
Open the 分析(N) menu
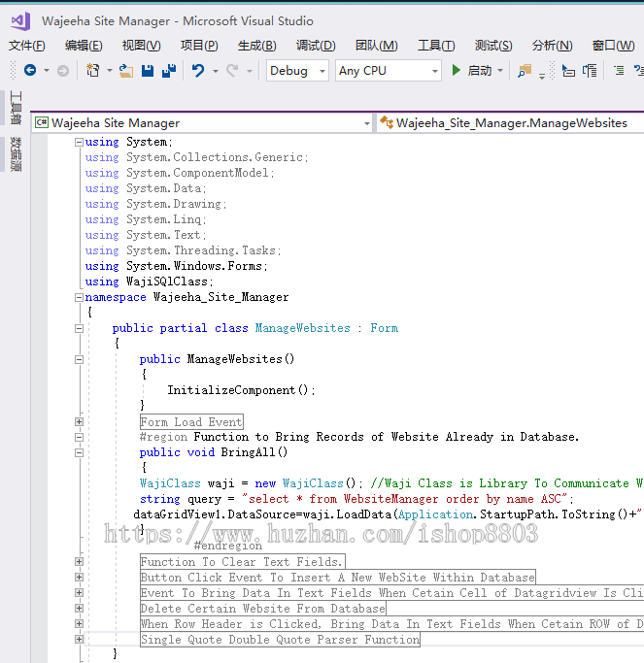[552, 46]
